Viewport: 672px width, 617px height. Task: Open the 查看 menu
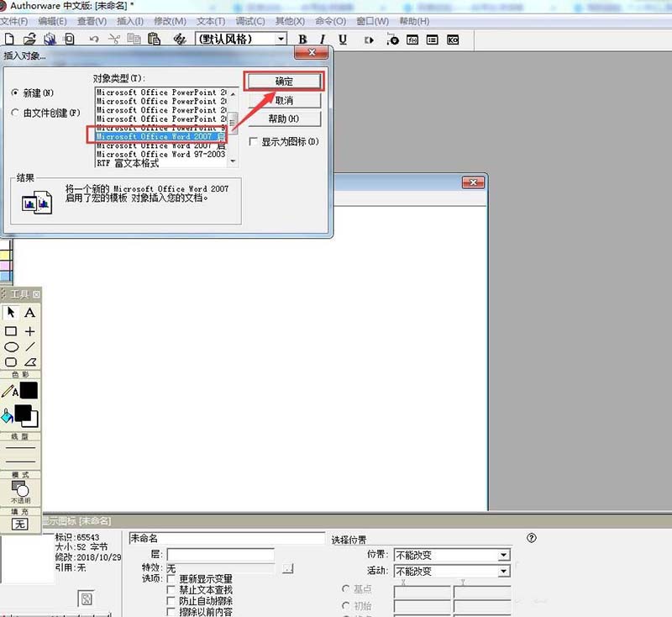click(92, 21)
